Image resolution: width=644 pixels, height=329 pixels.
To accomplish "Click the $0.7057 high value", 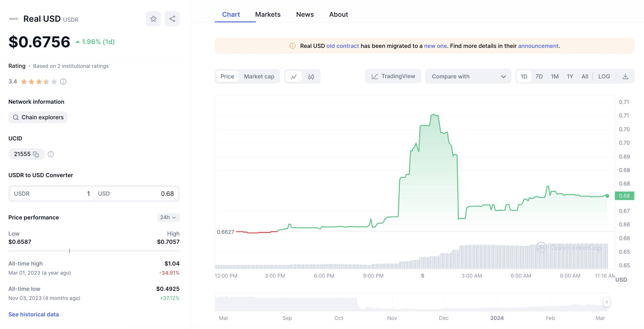I will [x=168, y=242].
